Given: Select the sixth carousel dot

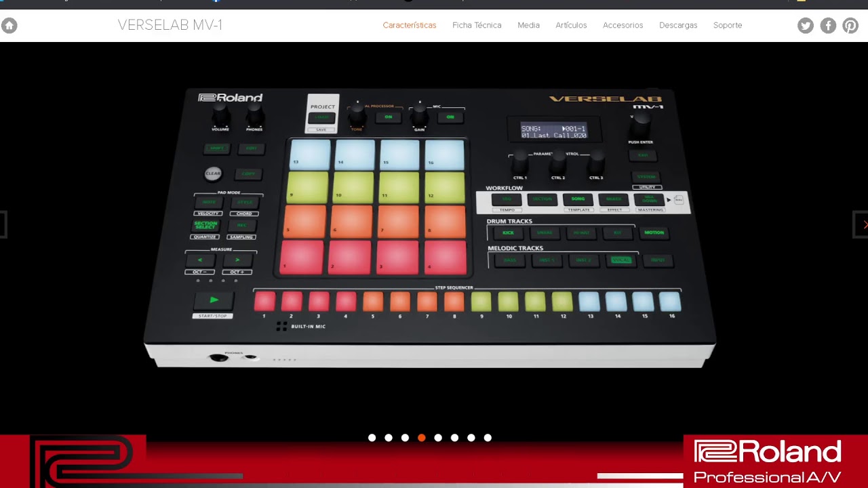Looking at the screenshot, I should pyautogui.click(x=454, y=438).
